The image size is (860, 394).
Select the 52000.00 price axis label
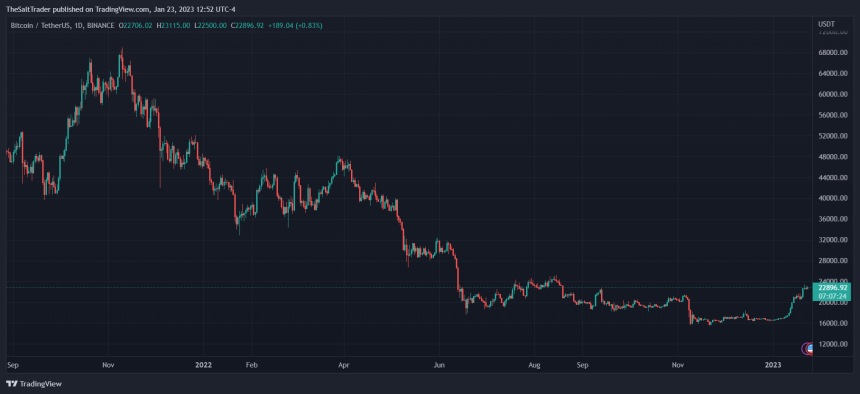coord(833,136)
